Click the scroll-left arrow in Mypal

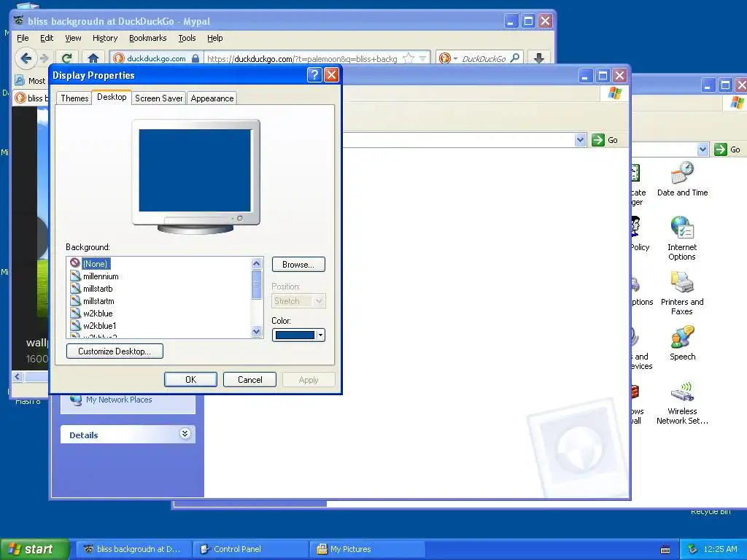(18, 377)
